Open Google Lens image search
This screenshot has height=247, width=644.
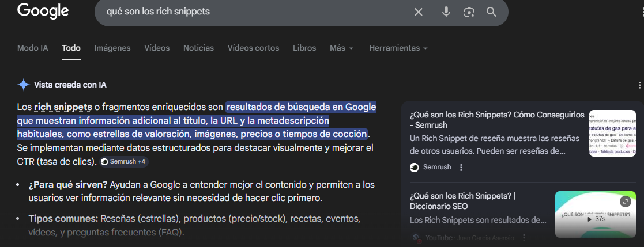coord(469,12)
